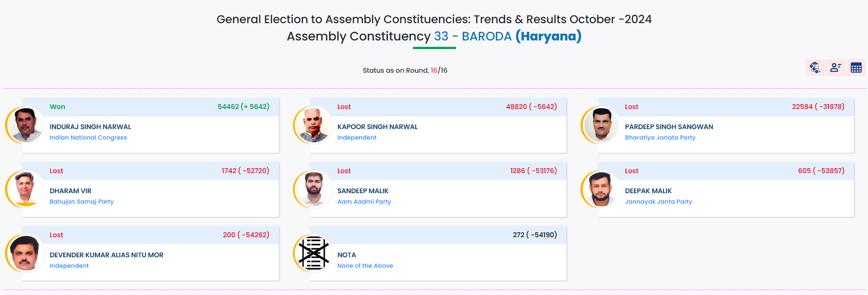Click Deepak Malik's candidate photo
Image resolution: width=868 pixels, height=295 pixels.
pos(601,189)
